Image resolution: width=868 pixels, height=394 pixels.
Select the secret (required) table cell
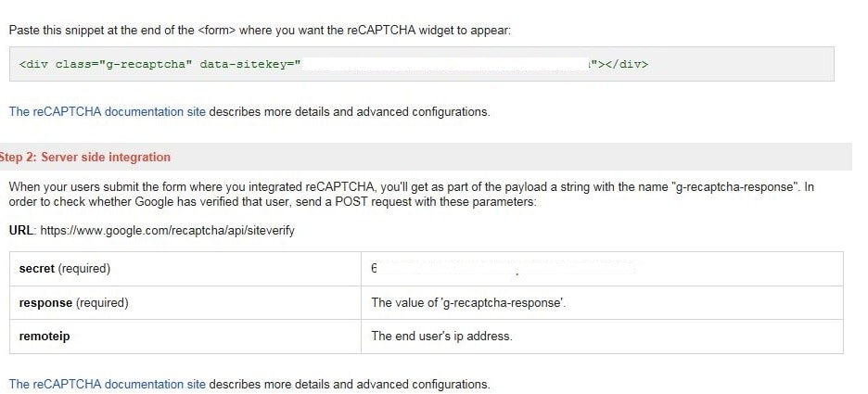click(x=185, y=269)
